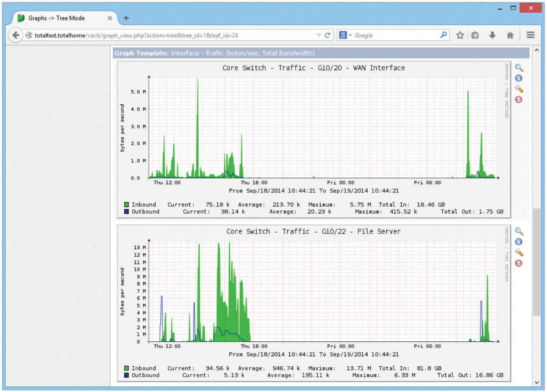Show the address bar history dropdown
This screenshot has height=392, width=547.
coord(319,35)
